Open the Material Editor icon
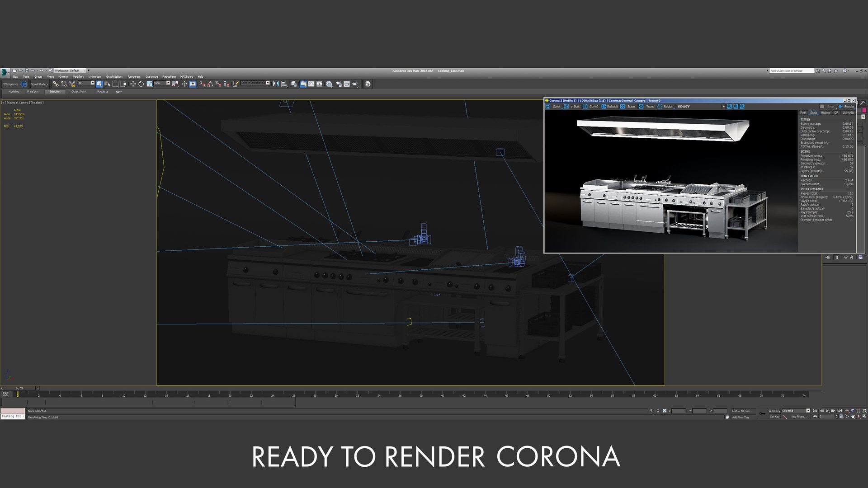868x488 pixels. pyautogui.click(x=329, y=84)
